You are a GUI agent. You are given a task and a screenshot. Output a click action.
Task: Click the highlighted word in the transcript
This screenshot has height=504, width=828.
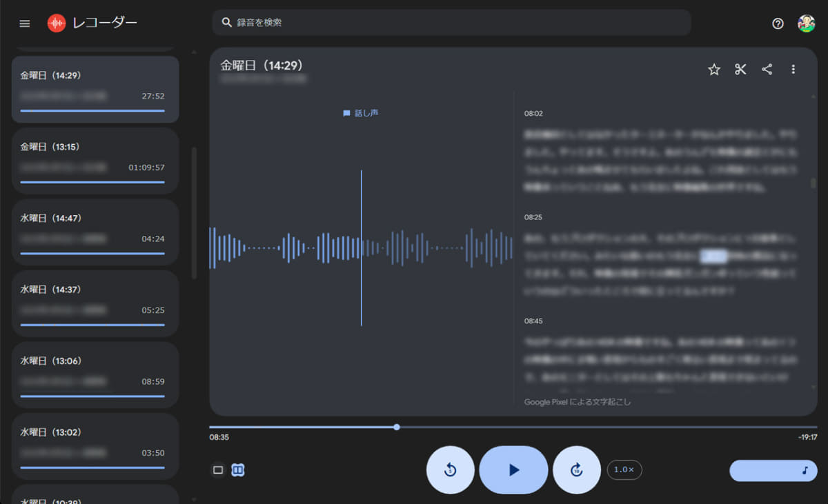click(x=713, y=256)
